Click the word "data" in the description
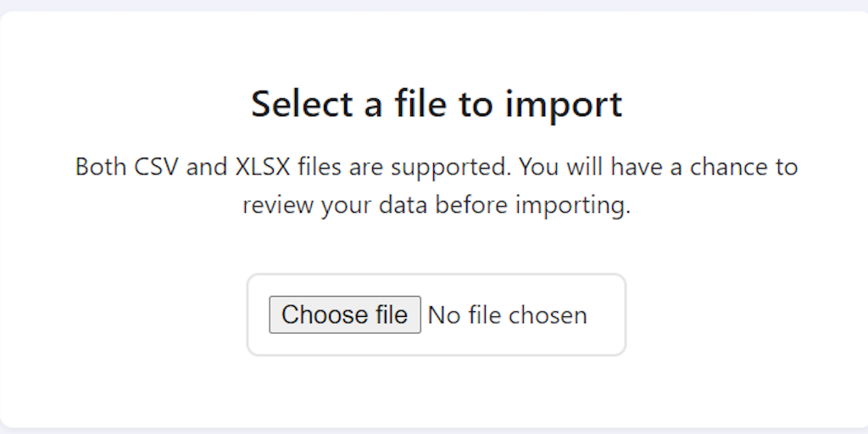Image resolution: width=868 pixels, height=434 pixels. tap(410, 206)
